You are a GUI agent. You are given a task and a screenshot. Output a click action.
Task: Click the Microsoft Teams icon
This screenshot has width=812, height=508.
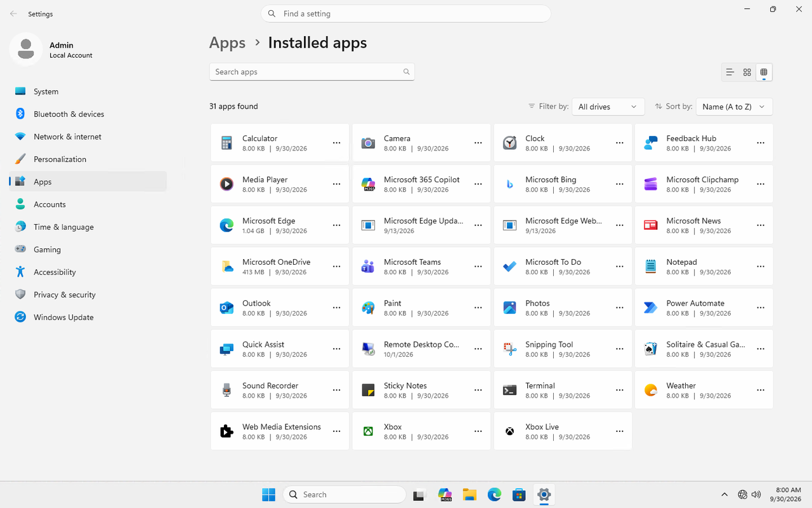point(368,267)
